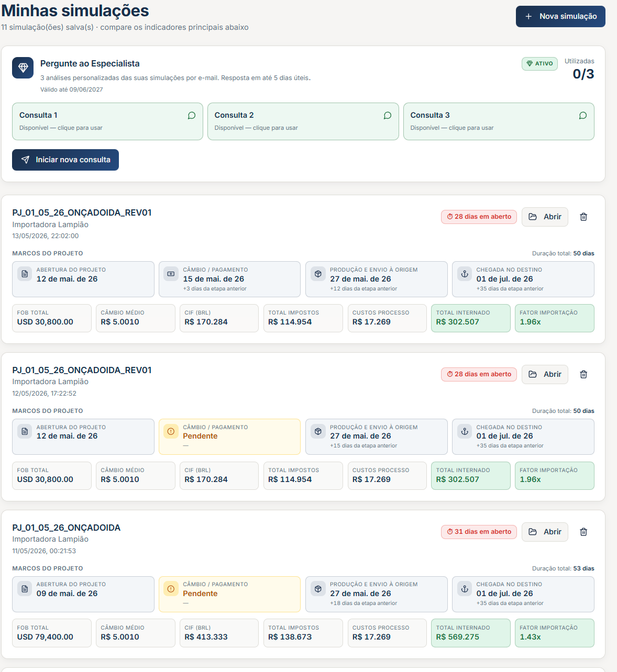
Task: Click box icon in Produção e Envio of 11/05/2026 simulation
Action: pyautogui.click(x=318, y=589)
